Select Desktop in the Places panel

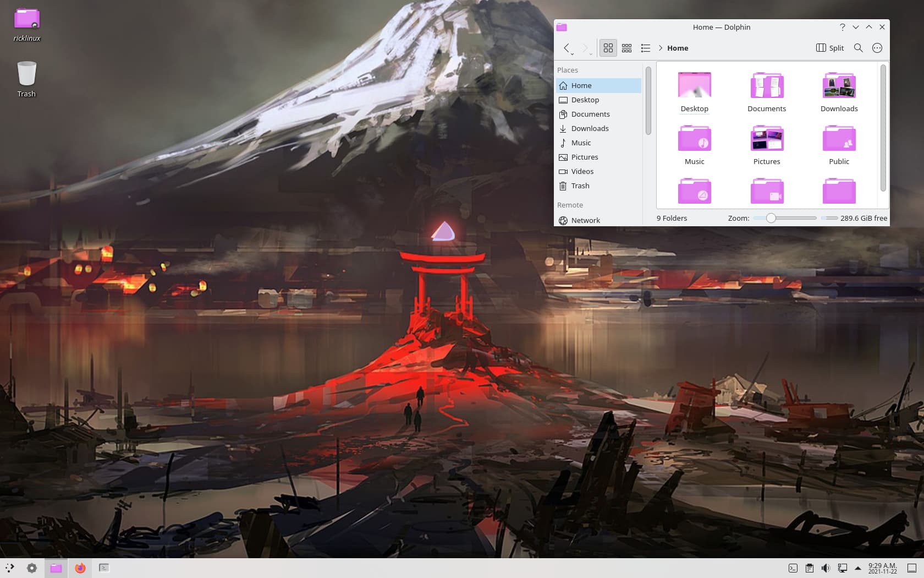point(598,100)
